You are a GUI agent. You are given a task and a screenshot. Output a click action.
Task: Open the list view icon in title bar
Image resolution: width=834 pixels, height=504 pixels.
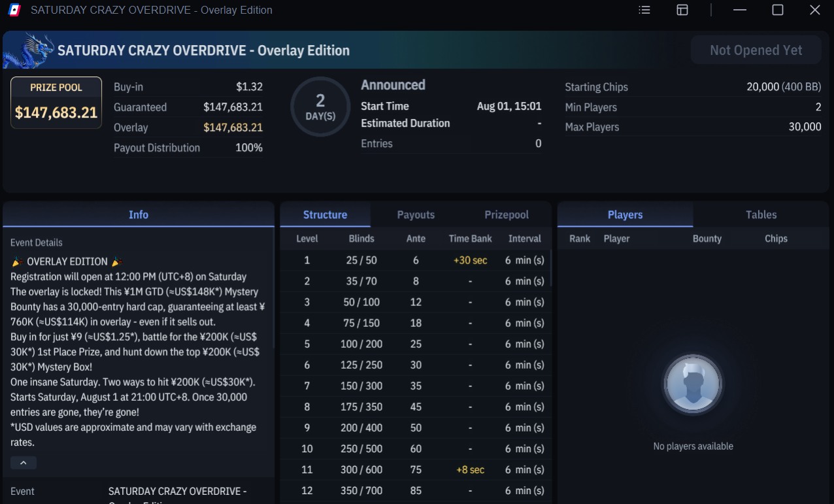(x=644, y=10)
